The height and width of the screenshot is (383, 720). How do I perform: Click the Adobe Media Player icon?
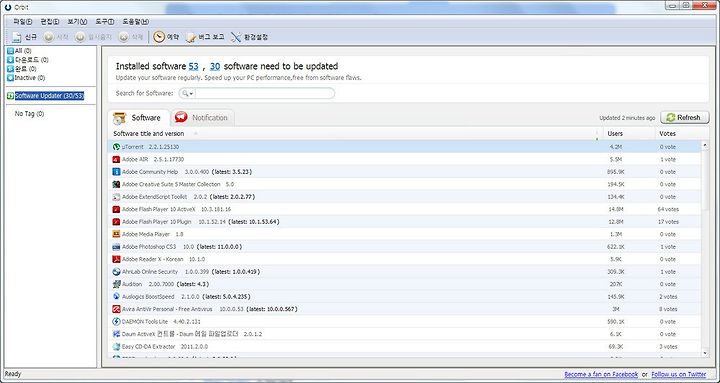pyautogui.click(x=116, y=234)
